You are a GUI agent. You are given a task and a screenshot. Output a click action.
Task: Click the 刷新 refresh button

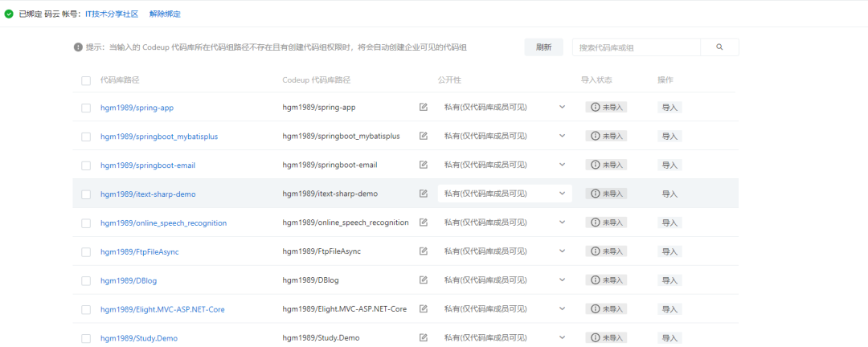(x=543, y=47)
